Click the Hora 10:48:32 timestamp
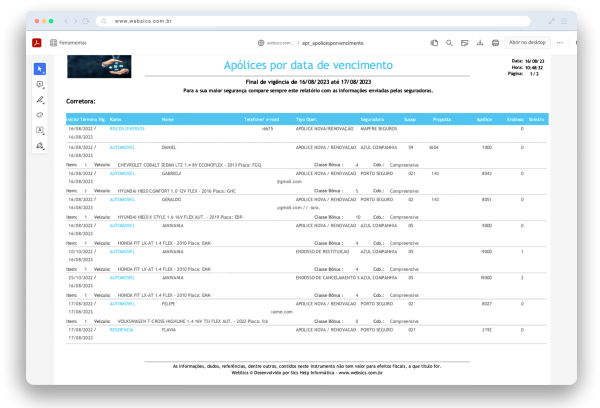The image size is (600, 408). [527, 67]
